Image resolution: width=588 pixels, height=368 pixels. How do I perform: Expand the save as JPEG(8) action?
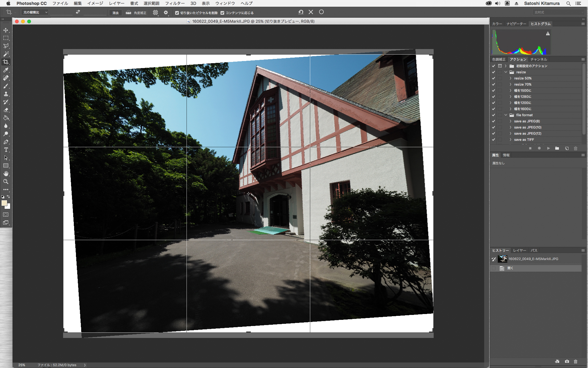[x=511, y=121]
